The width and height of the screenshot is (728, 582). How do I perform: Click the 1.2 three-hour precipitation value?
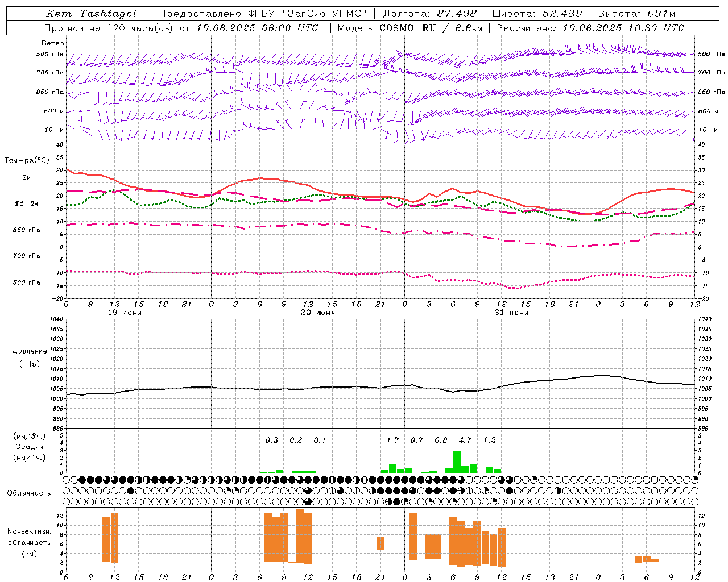coord(489,440)
